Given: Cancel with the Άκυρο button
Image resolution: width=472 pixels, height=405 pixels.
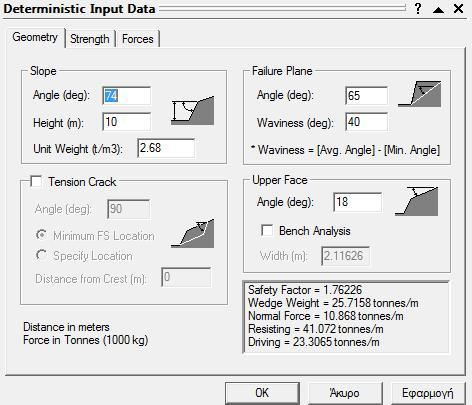Looking at the screenshot, I should tap(344, 393).
